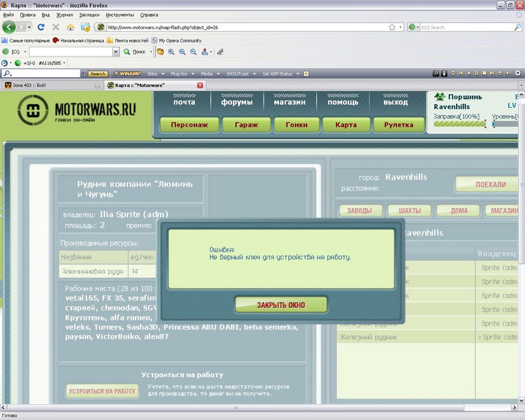The image size is (525, 420).
Task: Open the My Opera Community bookmark
Action: click(177, 41)
